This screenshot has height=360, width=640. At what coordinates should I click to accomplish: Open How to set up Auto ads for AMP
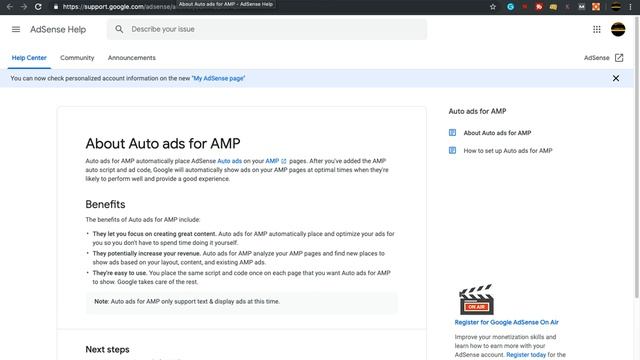pyautogui.click(x=508, y=151)
